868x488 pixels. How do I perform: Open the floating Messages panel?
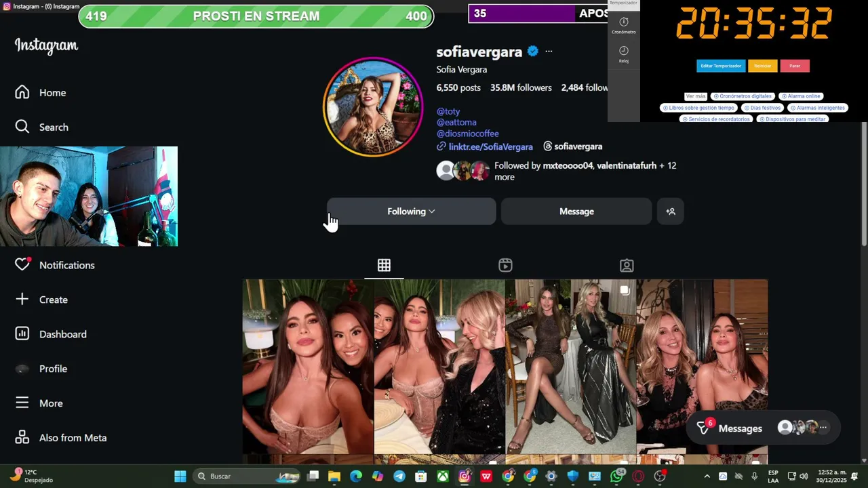764,428
